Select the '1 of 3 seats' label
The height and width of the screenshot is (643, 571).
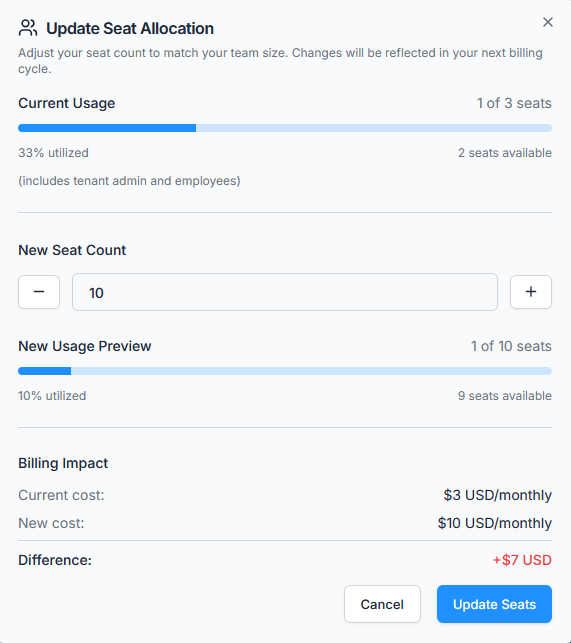[x=514, y=103]
